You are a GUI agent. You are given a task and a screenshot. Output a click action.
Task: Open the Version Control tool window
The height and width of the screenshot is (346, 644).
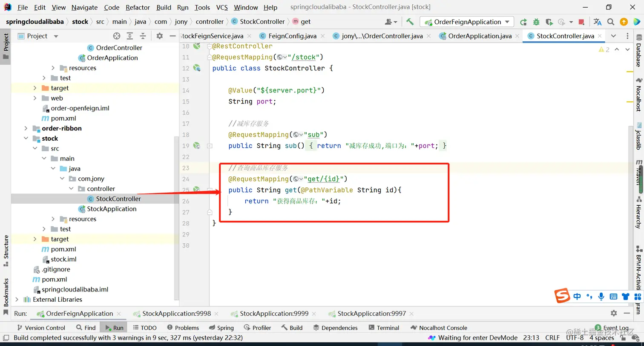41,328
